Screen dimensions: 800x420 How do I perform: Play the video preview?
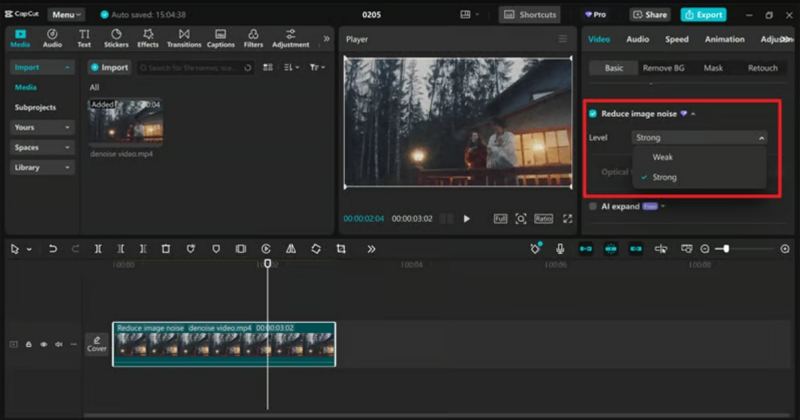click(466, 218)
